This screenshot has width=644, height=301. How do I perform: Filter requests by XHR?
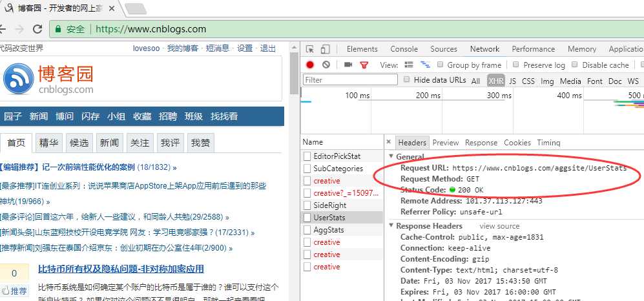pos(495,81)
